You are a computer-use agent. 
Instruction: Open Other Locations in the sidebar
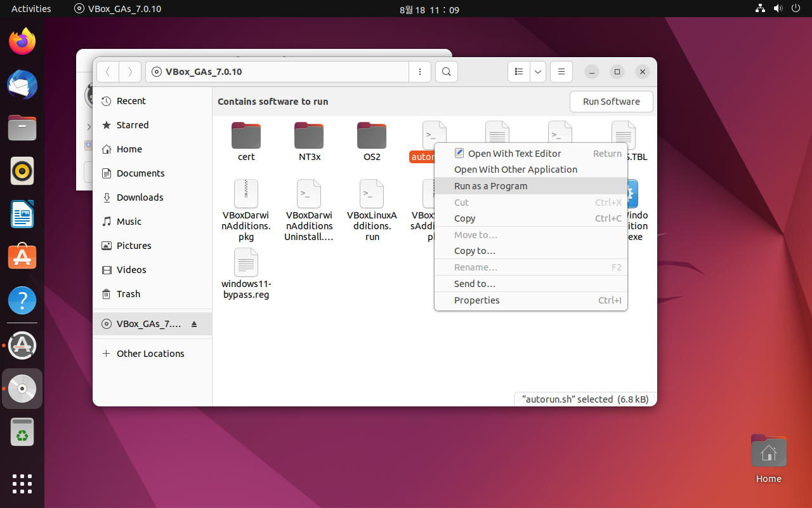pyautogui.click(x=152, y=354)
